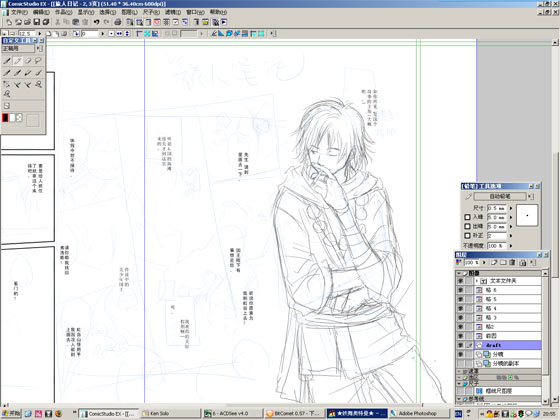Collapse the 图像 section in layers panel
The height and width of the screenshot is (420, 560).
(x=459, y=273)
